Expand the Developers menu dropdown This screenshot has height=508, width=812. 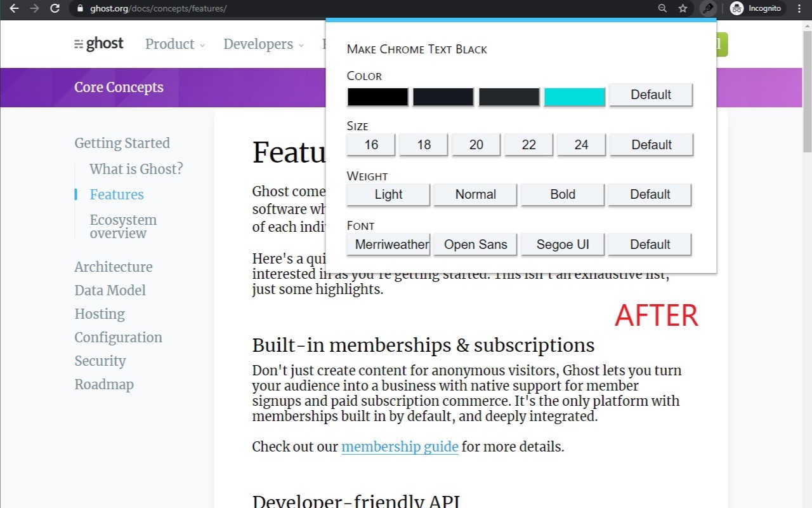pyautogui.click(x=264, y=44)
